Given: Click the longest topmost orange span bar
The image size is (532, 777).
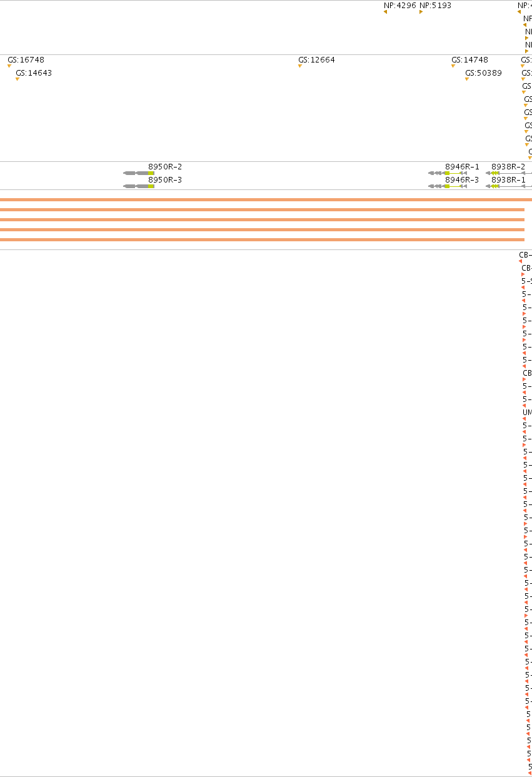Looking at the screenshot, I should point(266,199).
